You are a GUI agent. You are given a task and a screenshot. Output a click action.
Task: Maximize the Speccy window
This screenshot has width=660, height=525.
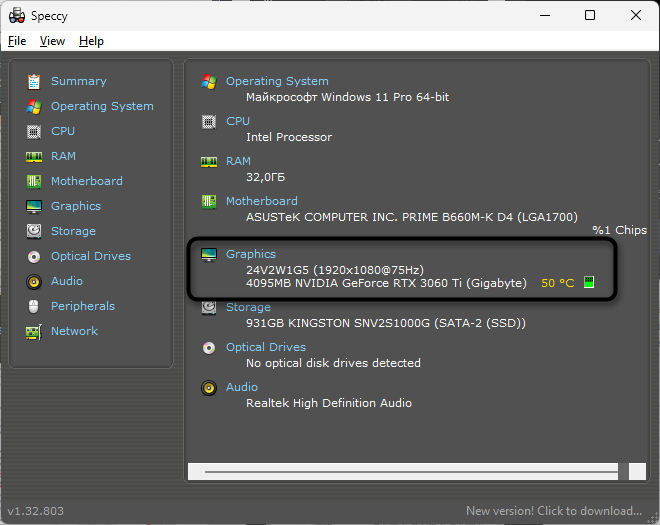(590, 15)
